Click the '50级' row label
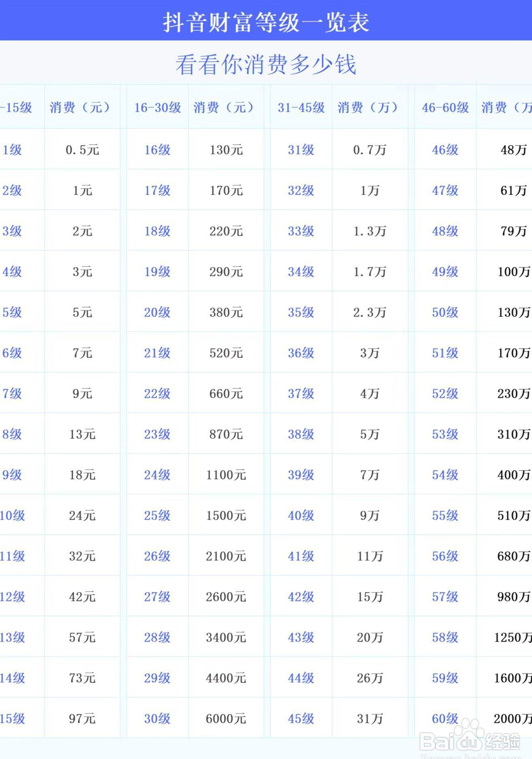The width and height of the screenshot is (532, 759). [445, 312]
